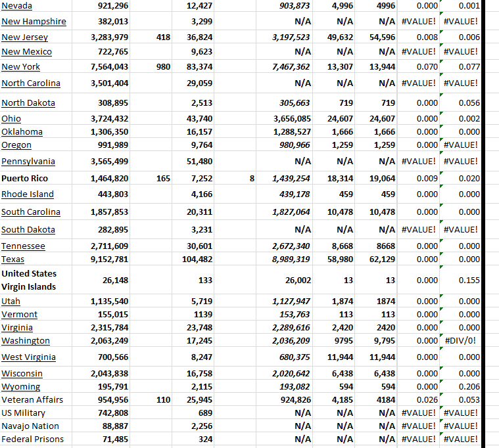Follow the North Dakota link
The width and height of the screenshot is (499, 448).
(x=28, y=102)
